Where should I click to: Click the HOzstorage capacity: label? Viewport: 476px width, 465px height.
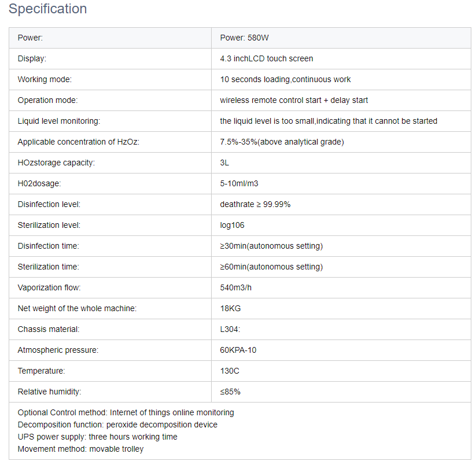[56, 163]
